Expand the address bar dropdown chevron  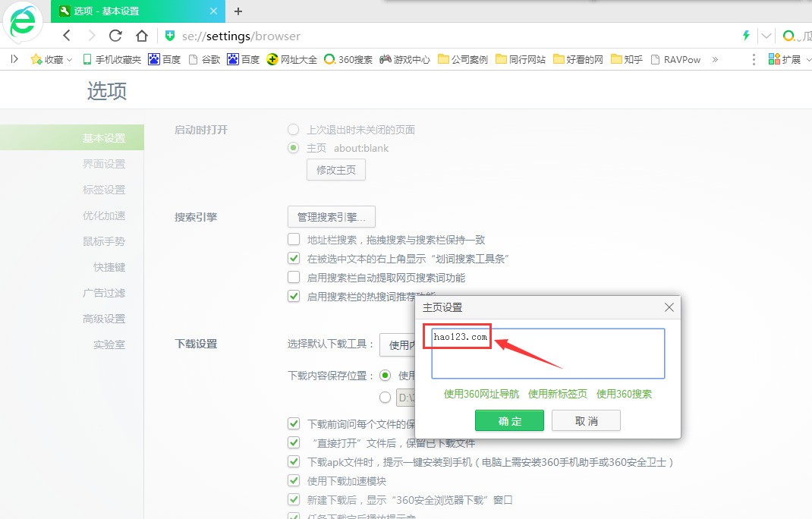(x=766, y=36)
